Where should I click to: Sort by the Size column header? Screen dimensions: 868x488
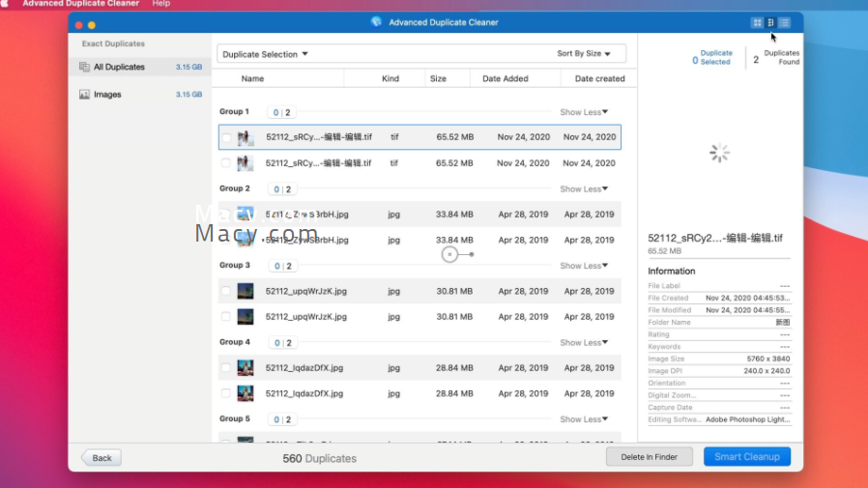pyautogui.click(x=438, y=78)
